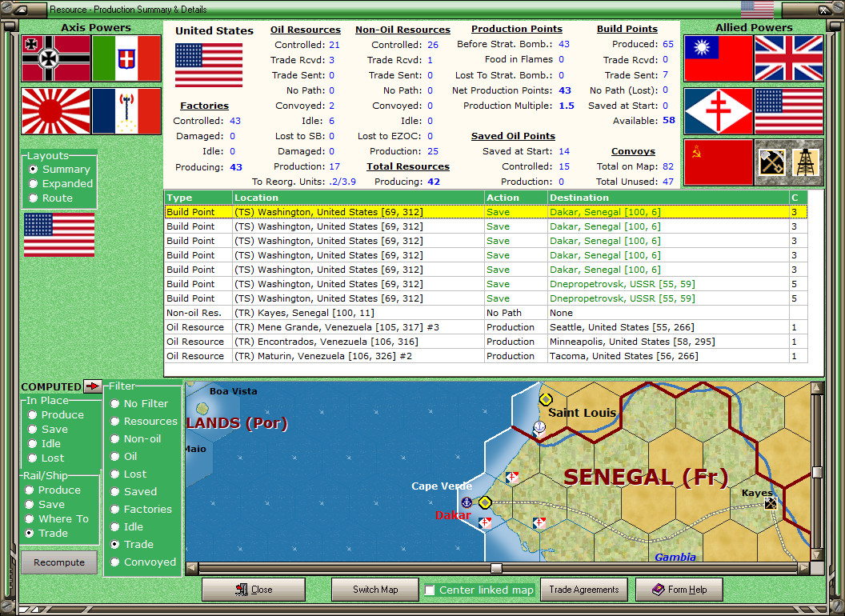Select the Japan rising sun flag
845x616 pixels.
[x=56, y=111]
